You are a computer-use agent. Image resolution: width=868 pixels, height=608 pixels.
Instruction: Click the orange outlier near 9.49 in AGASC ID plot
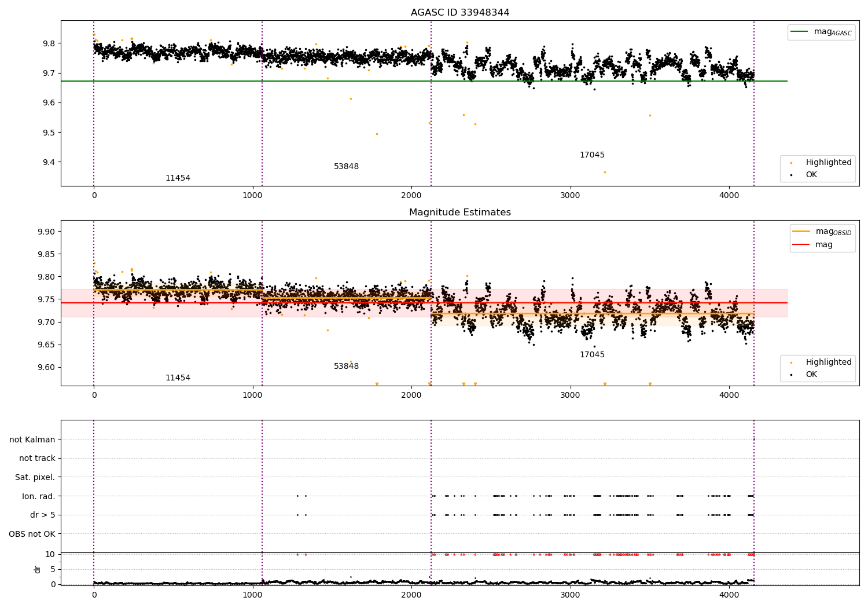[377, 134]
